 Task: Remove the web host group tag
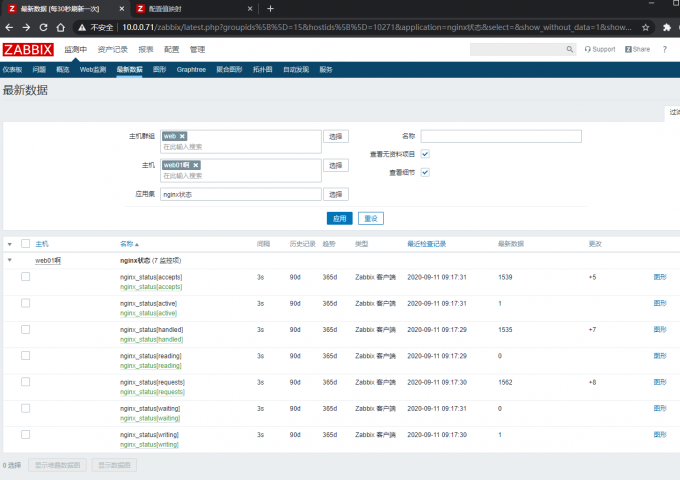click(x=182, y=136)
